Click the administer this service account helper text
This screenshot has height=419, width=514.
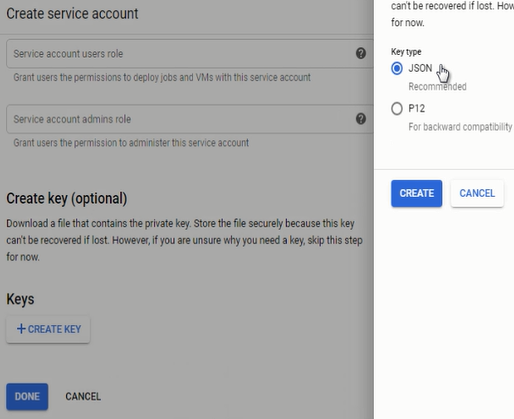pos(131,143)
